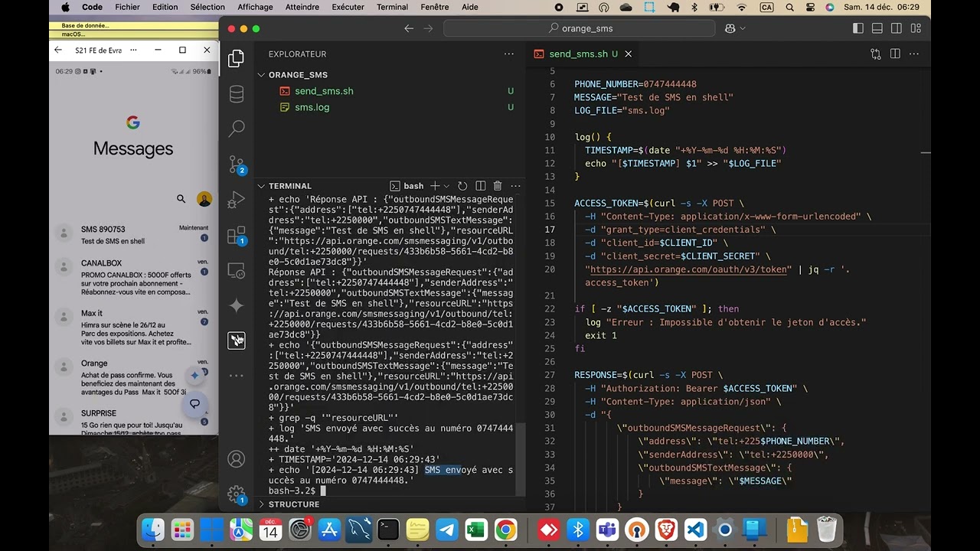
Task: Click the api.orange.com oauth token URL in code
Action: [x=689, y=269]
